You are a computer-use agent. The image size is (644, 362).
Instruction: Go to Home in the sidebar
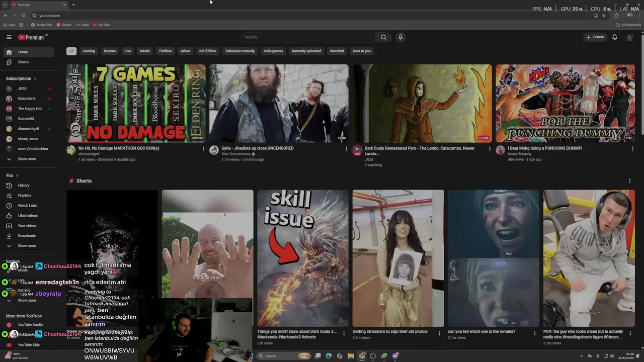point(29,52)
